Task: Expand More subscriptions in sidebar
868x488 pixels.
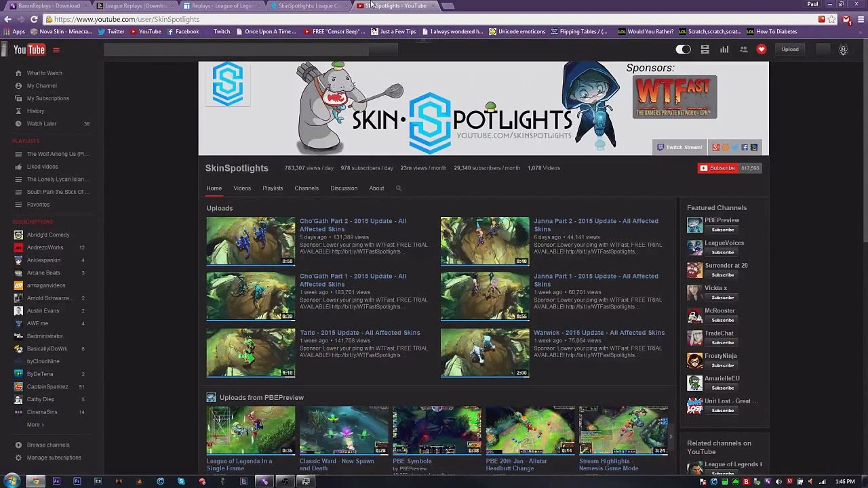Action: pos(35,425)
